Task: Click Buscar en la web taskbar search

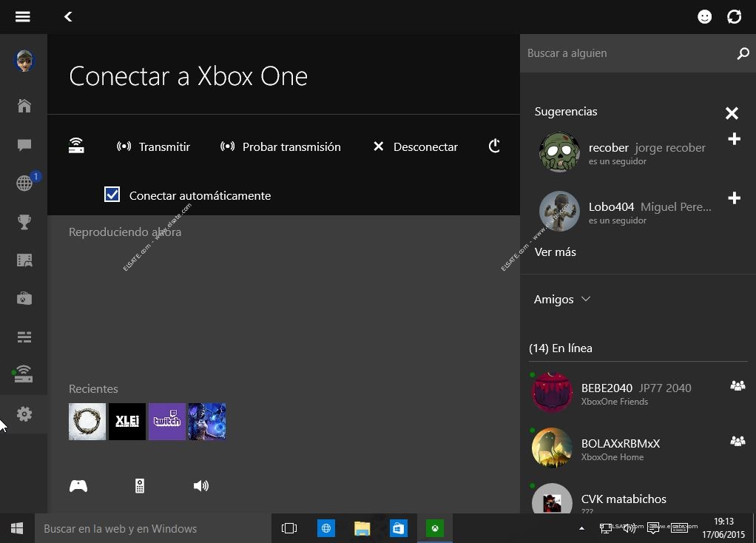Action: pos(153,528)
